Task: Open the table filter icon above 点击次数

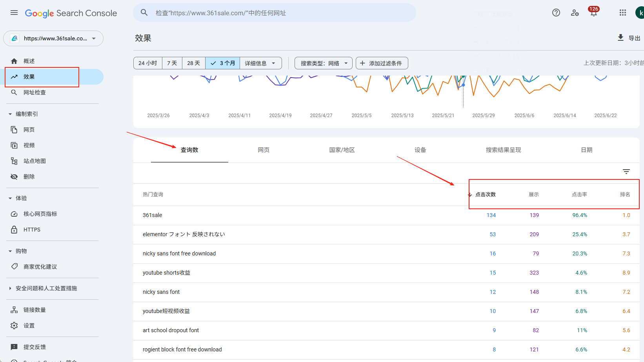Action: pos(626,172)
